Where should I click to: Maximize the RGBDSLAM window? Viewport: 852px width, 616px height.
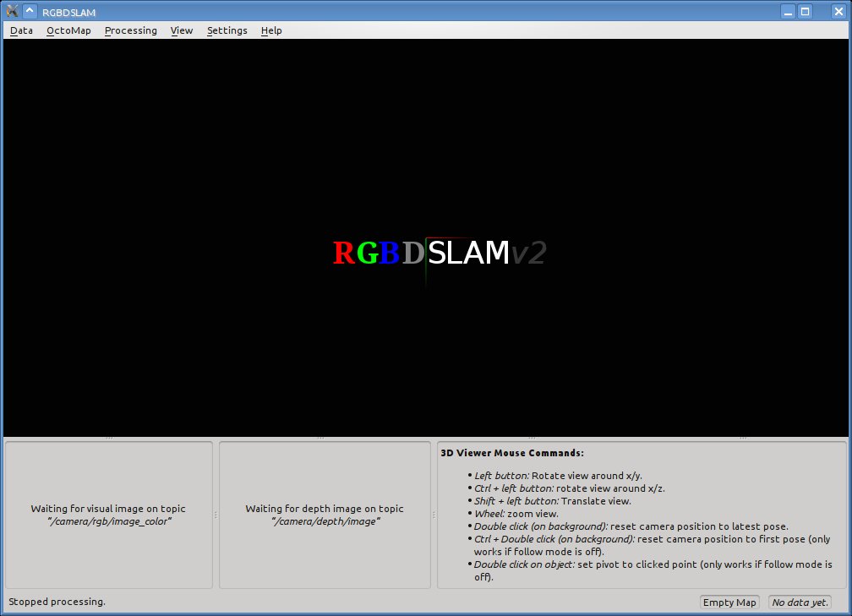[806, 12]
